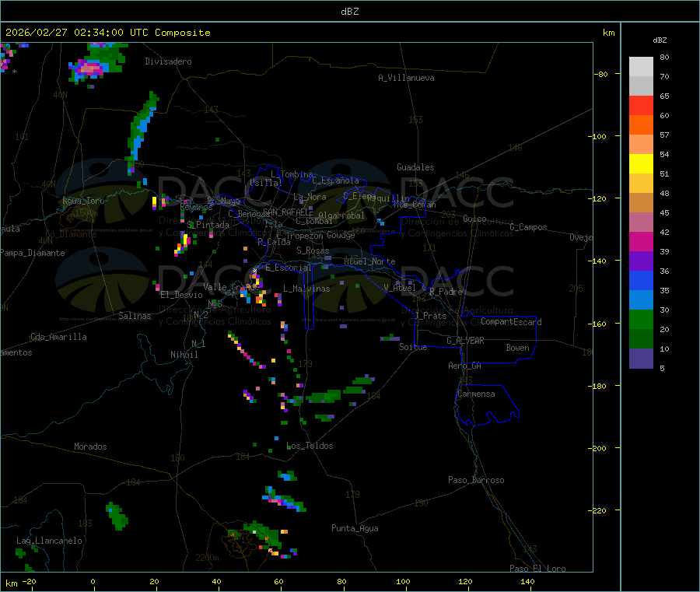
Task: Click the legend value '45'
Action: point(664,212)
